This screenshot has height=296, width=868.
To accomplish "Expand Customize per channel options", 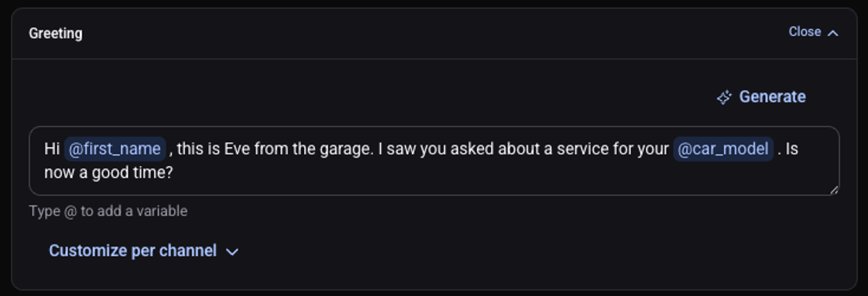I will pos(144,251).
